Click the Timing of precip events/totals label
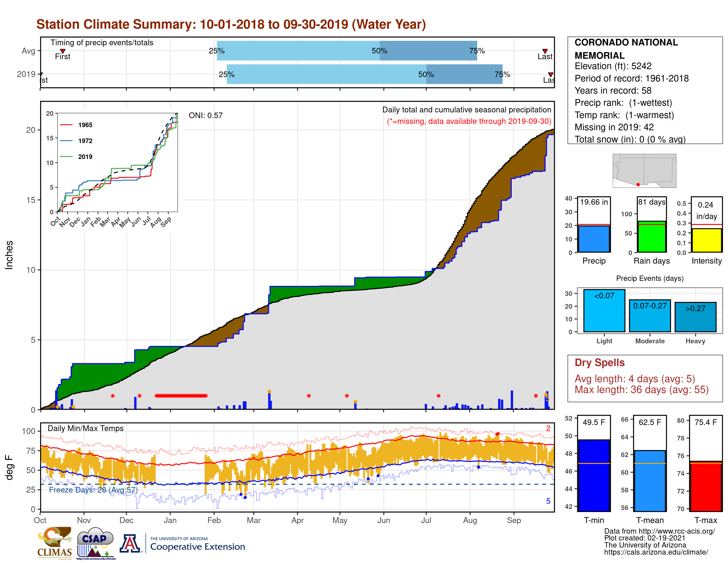The width and height of the screenshot is (728, 563). pos(102,43)
